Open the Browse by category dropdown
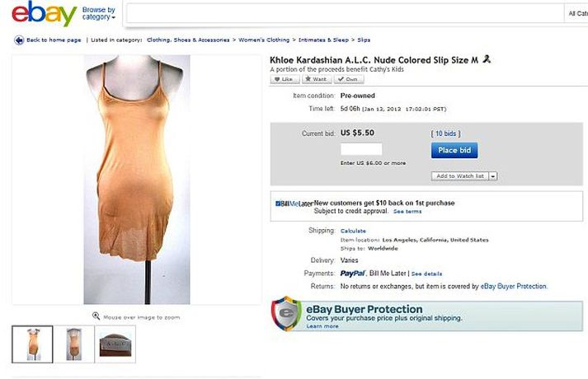Image resolution: width=588 pixels, height=379 pixels. (x=99, y=14)
